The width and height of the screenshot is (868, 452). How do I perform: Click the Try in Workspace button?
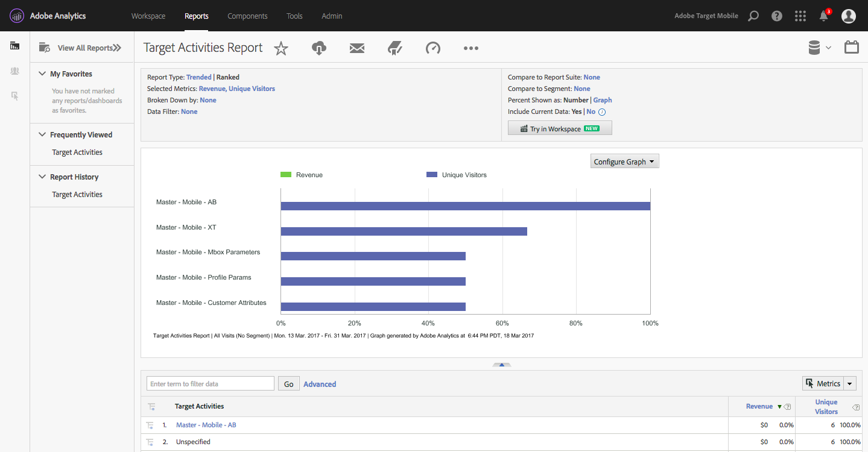[560, 128]
